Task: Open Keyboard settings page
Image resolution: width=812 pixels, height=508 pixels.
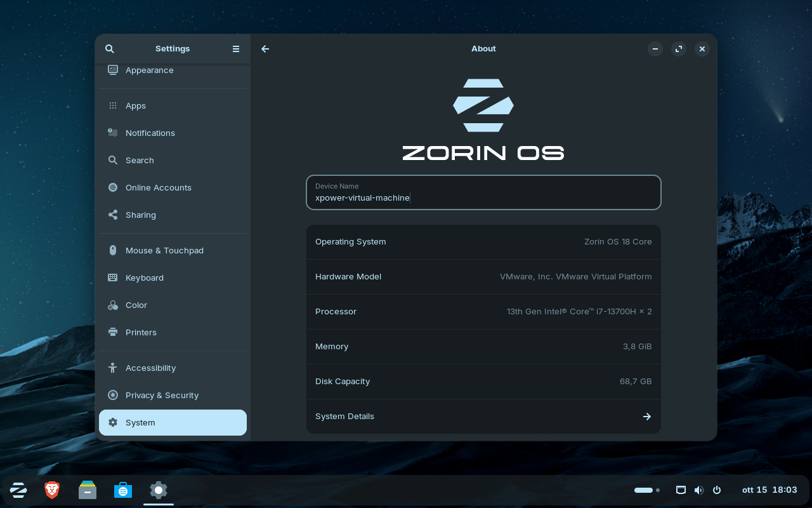Action: click(x=173, y=277)
